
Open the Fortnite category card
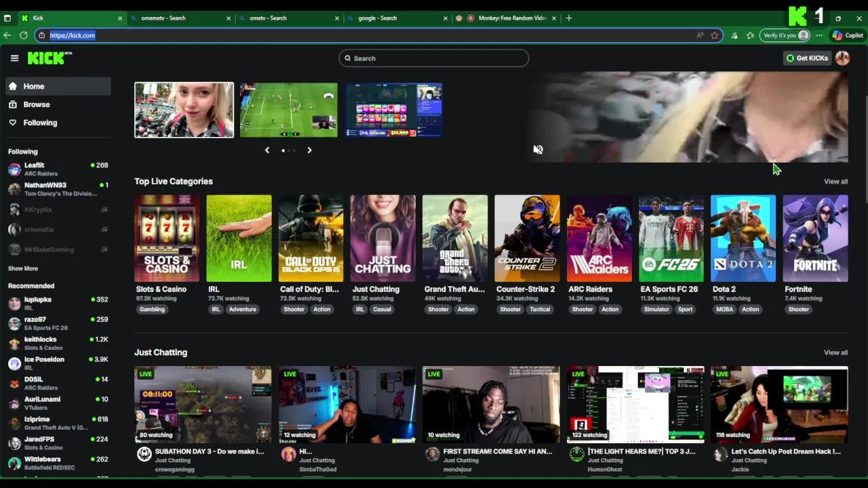tap(815, 239)
